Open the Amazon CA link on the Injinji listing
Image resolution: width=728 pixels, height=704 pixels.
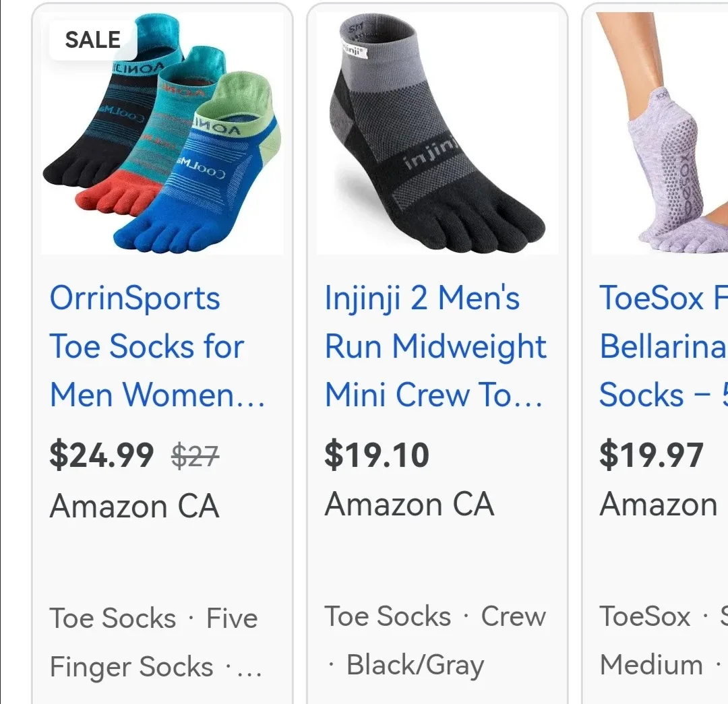click(408, 504)
